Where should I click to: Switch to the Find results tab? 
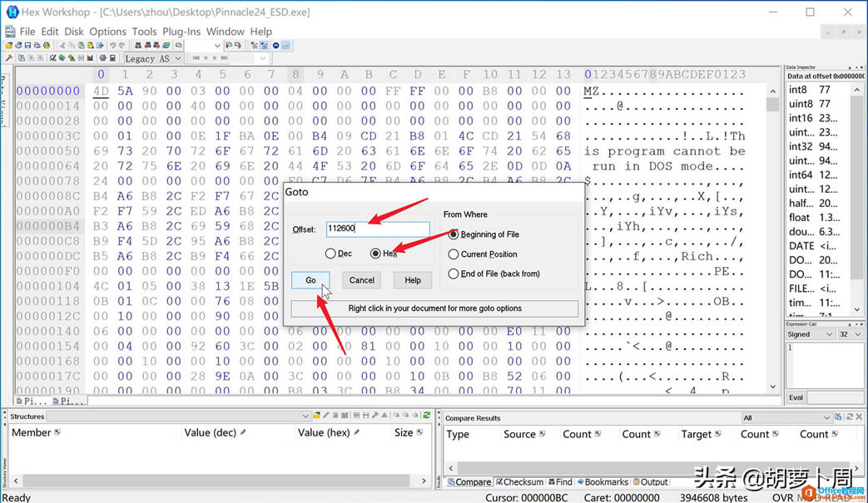point(560,482)
